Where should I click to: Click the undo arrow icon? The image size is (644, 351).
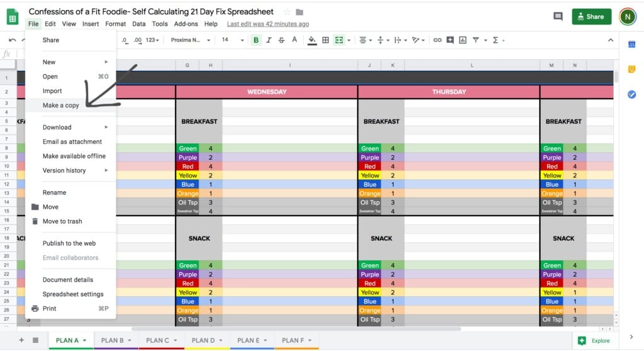click(13, 40)
